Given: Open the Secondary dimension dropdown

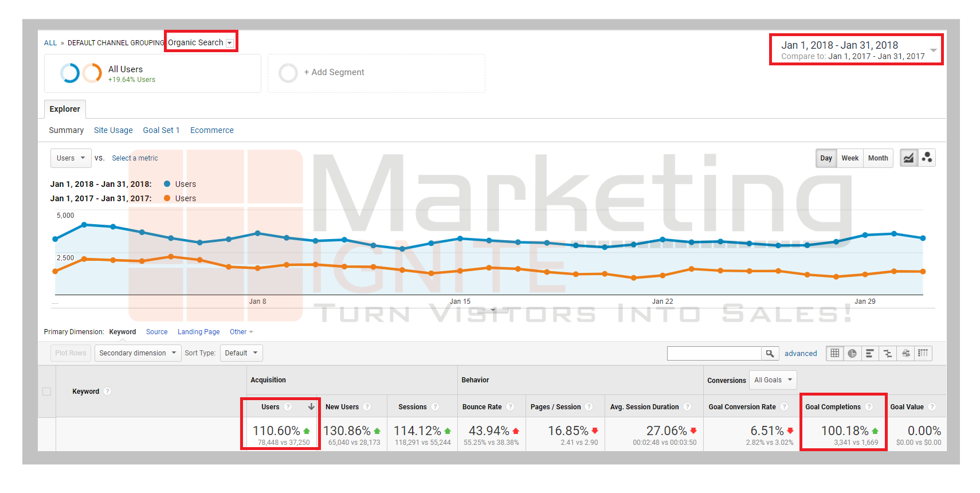Looking at the screenshot, I should [x=138, y=353].
